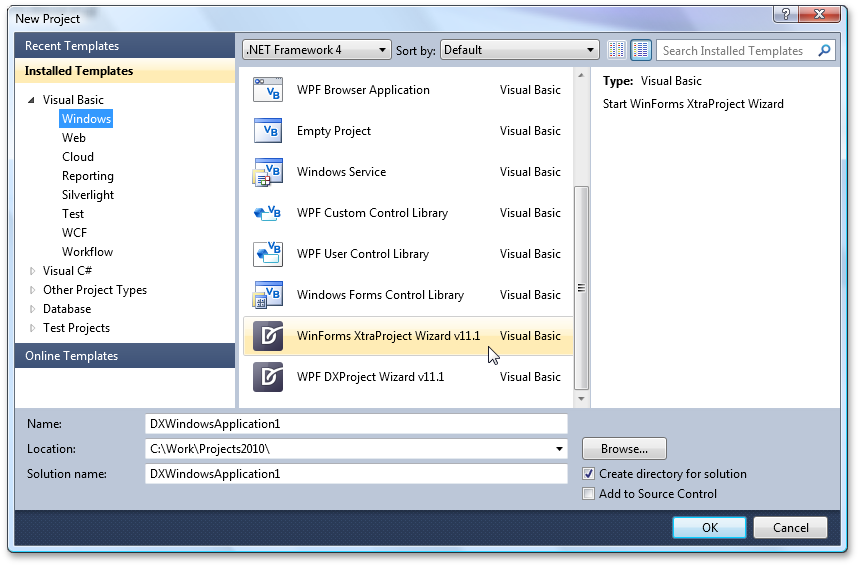Open the Online Templates section

tap(72, 356)
